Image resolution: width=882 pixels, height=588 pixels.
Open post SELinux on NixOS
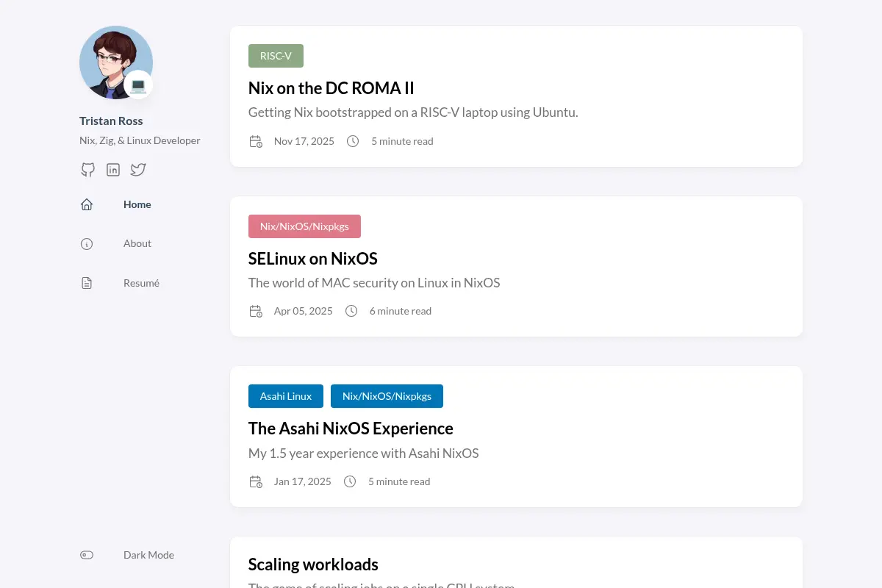point(313,259)
